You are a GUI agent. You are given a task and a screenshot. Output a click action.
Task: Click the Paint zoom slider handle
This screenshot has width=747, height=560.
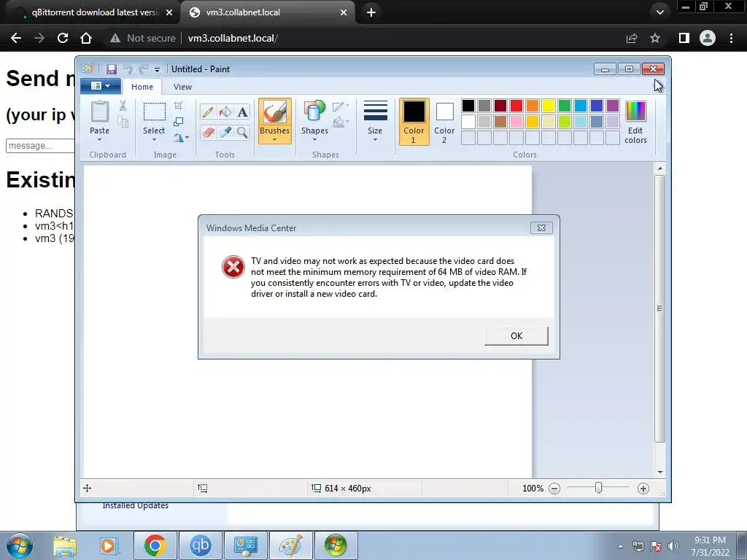point(598,488)
